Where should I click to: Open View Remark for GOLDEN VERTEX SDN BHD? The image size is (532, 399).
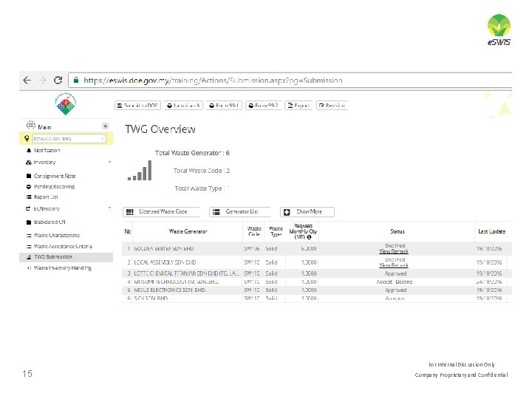(394, 251)
